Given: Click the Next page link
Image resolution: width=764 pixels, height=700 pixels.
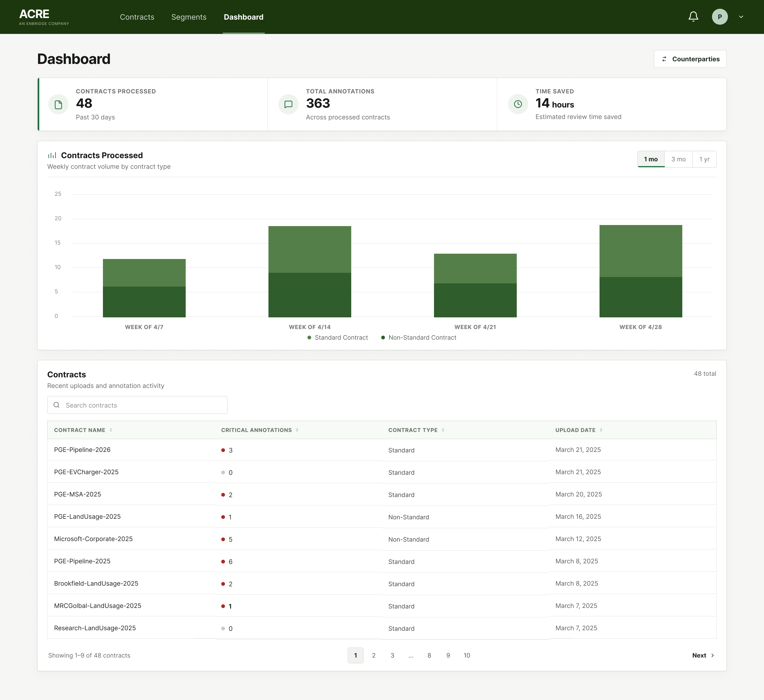Looking at the screenshot, I should 703,656.
